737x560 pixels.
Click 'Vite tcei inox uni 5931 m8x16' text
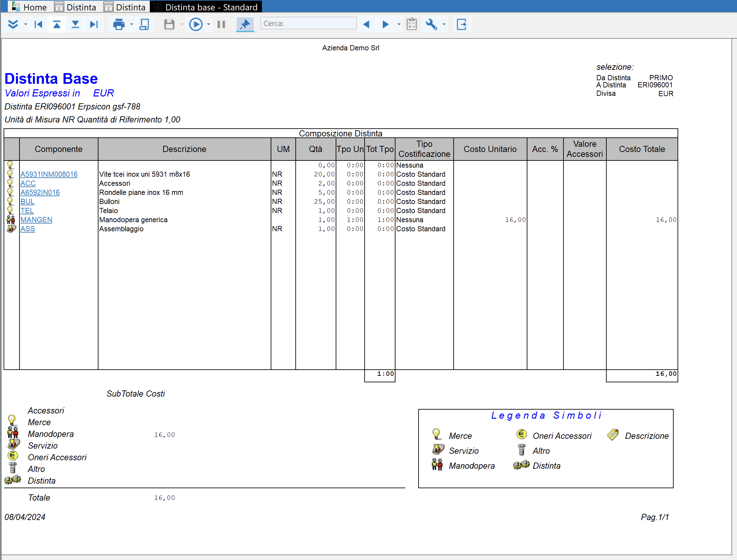(x=144, y=174)
